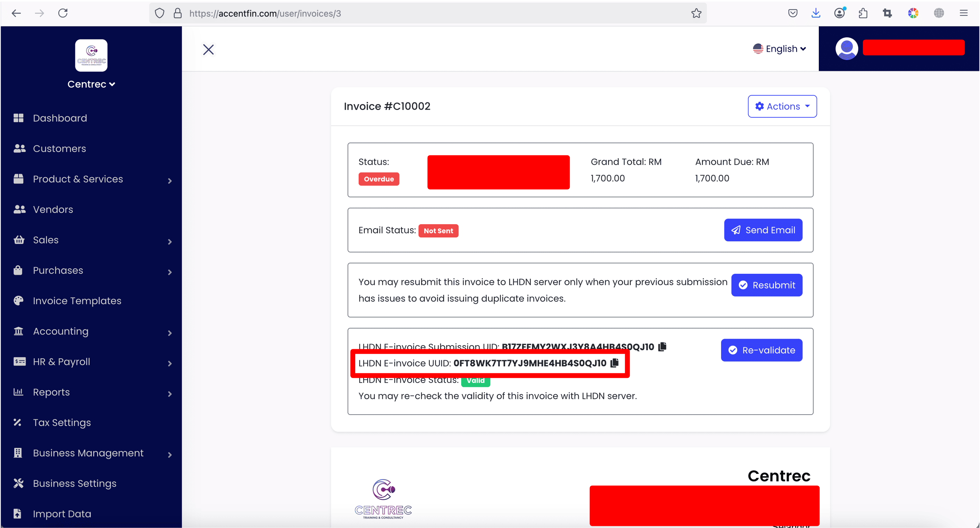Copy the LHDN E-invoice UUID
The width and height of the screenshot is (980, 528).
click(614, 363)
